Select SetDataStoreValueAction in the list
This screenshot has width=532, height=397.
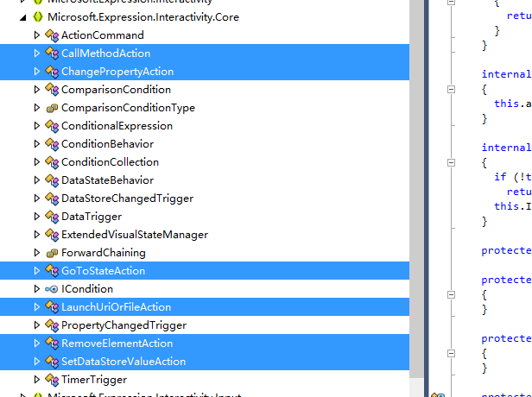click(x=123, y=362)
